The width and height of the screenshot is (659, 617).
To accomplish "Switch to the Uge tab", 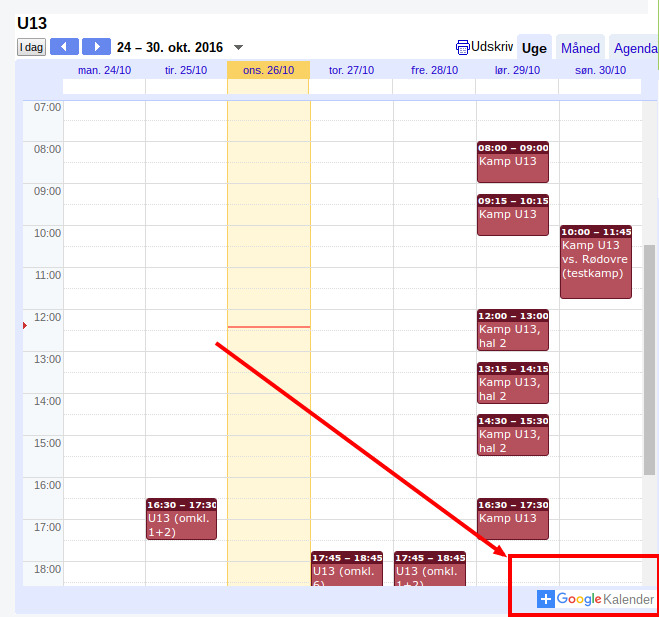I will pos(534,47).
